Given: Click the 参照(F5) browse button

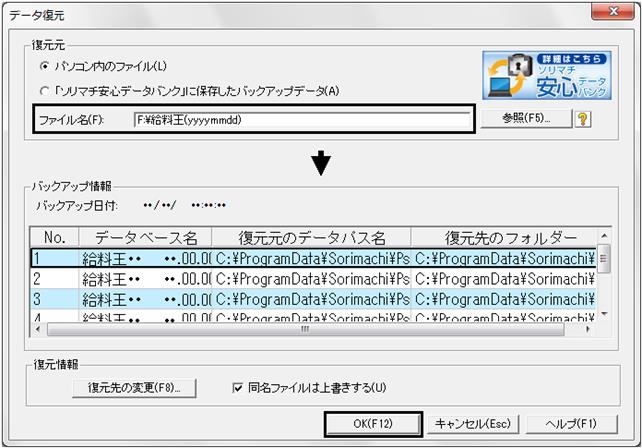Looking at the screenshot, I should 526,118.
